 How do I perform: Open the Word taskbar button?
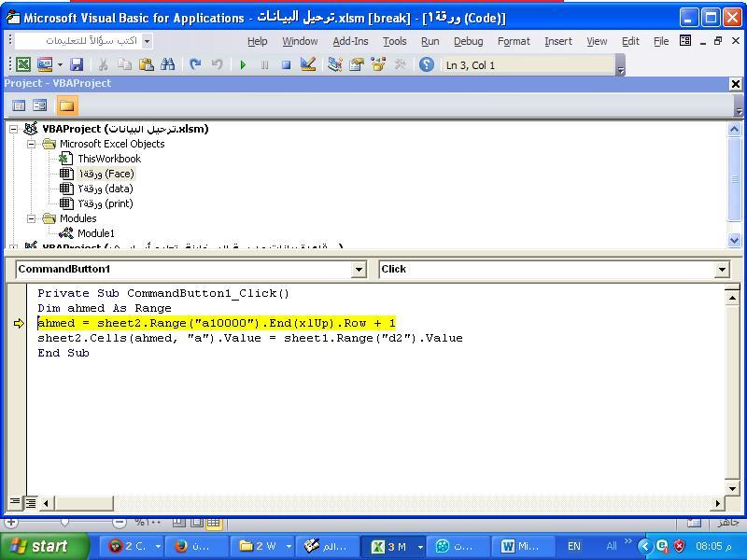[x=522, y=546]
